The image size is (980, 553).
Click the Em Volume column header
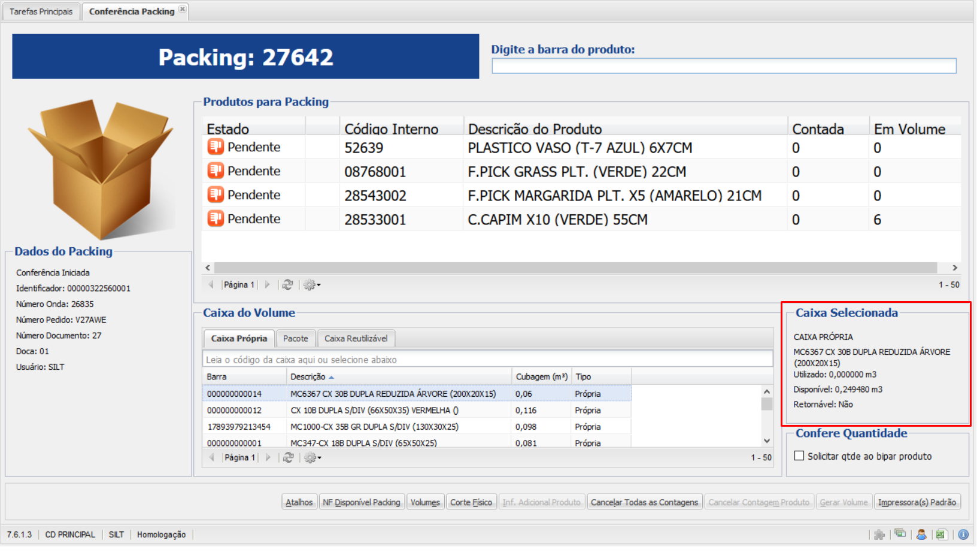coord(915,127)
